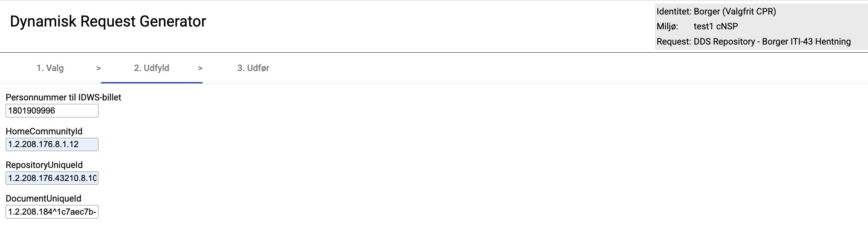Go to the "1. Valg" step tab
The image size is (868, 227).
(50, 68)
